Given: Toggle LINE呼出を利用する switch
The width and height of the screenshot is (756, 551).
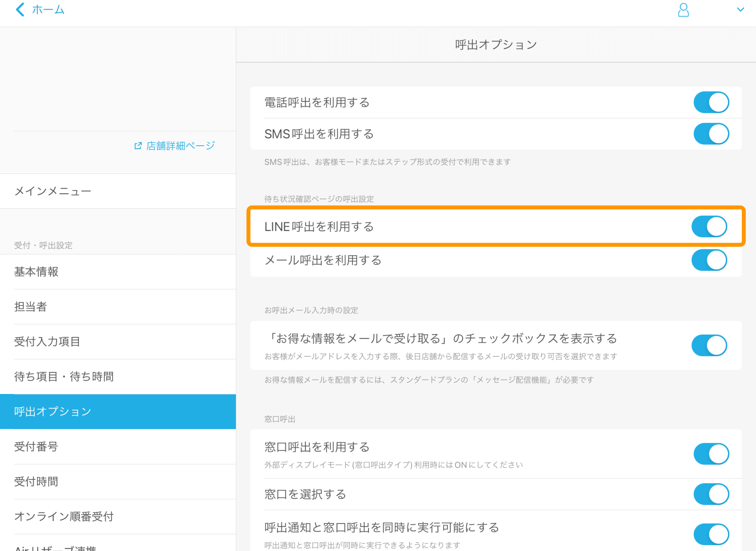Looking at the screenshot, I should point(709,226).
